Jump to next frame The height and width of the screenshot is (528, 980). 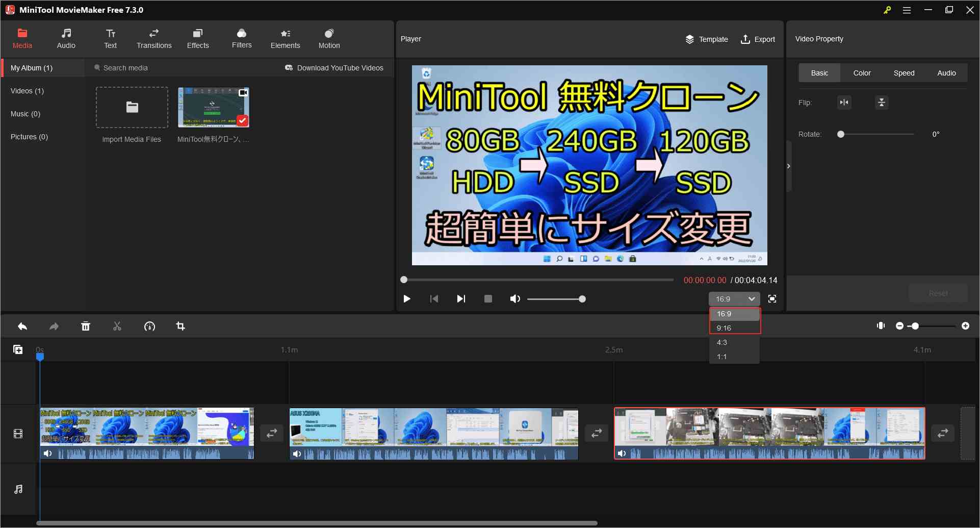tap(461, 299)
